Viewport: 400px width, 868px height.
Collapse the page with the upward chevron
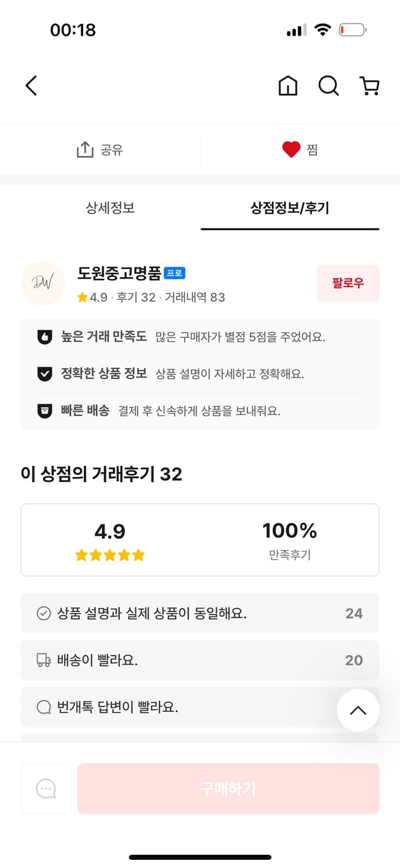point(358,710)
